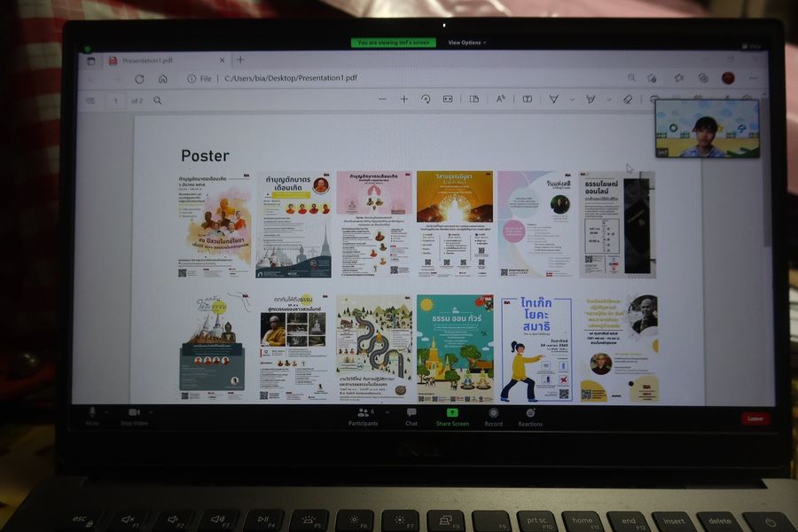The height and width of the screenshot is (532, 798).
Task: Start recording with the Record button
Action: 493,413
